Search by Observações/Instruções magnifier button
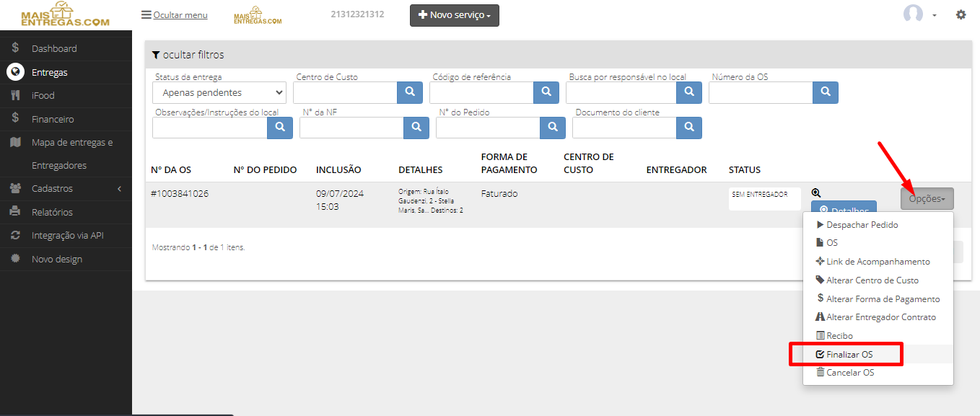This screenshot has height=416, width=980. coord(280,128)
